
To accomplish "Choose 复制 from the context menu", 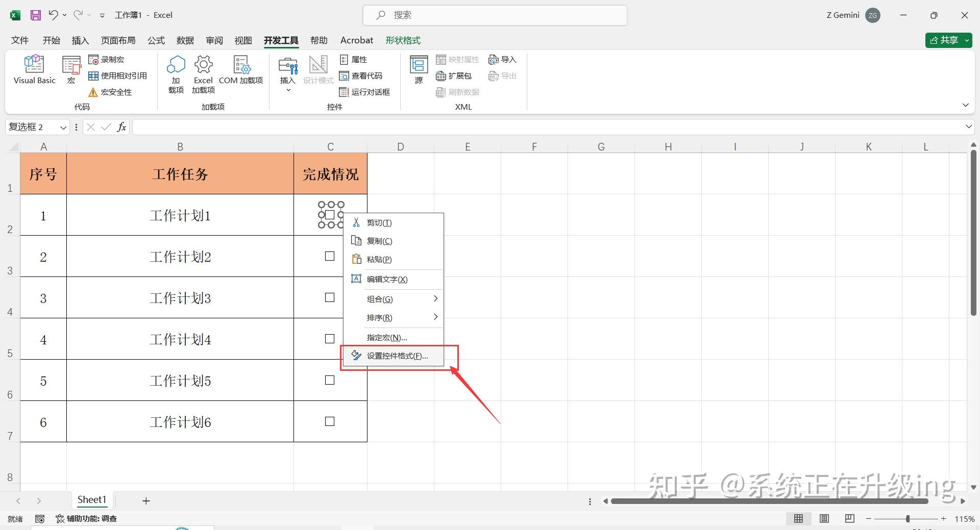I will pos(393,241).
